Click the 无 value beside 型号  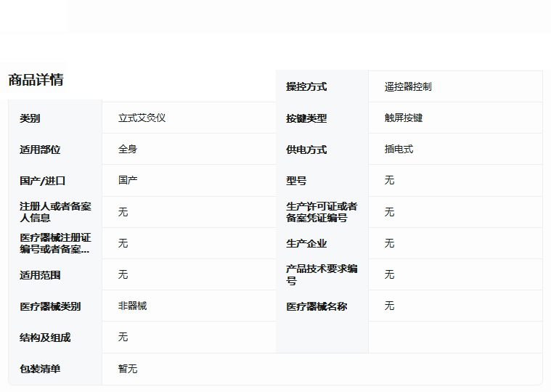click(389, 181)
